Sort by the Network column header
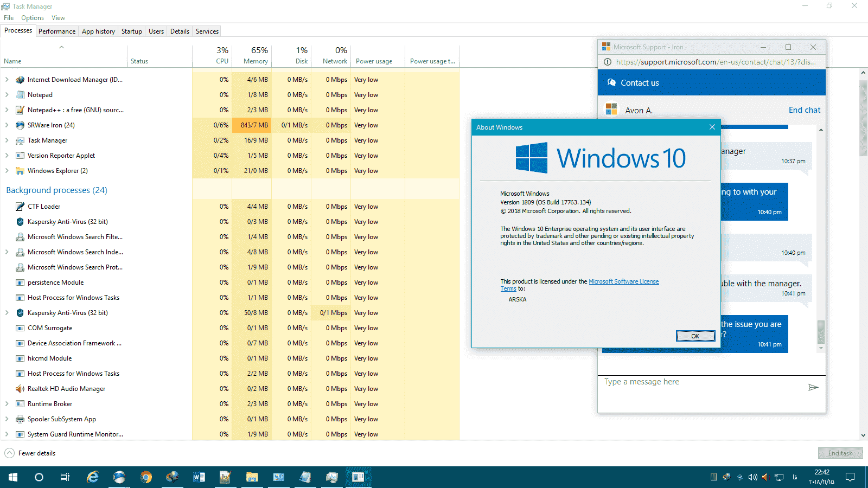Viewport: 868px width, 488px height. point(331,55)
